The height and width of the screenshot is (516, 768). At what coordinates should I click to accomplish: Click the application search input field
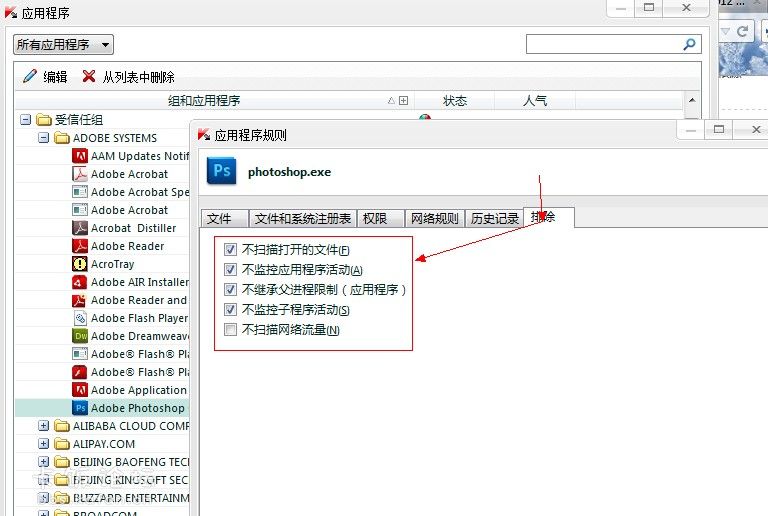[x=614, y=45]
